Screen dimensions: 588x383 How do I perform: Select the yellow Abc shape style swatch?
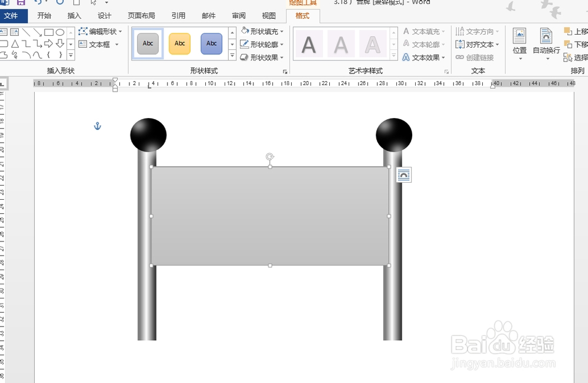[x=179, y=43]
